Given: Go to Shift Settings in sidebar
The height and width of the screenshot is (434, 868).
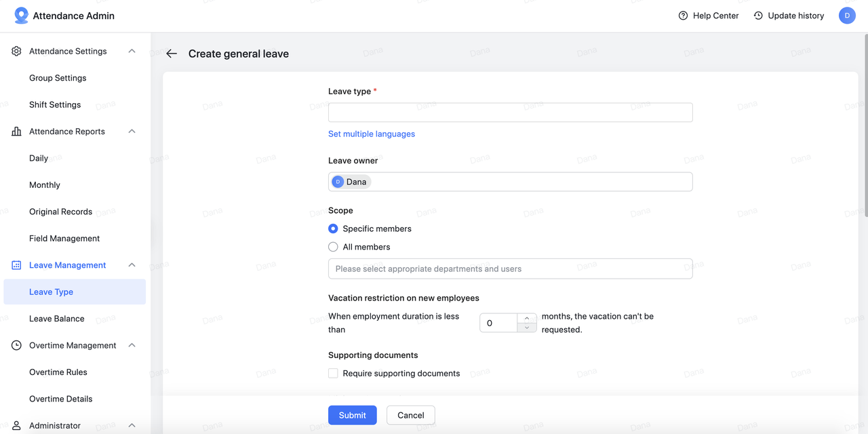Looking at the screenshot, I should pyautogui.click(x=55, y=104).
